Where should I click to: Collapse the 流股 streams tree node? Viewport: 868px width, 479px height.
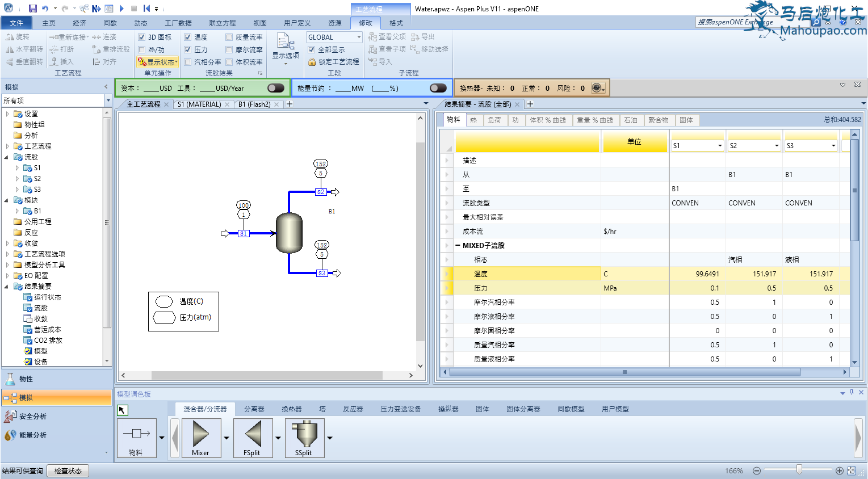7,157
